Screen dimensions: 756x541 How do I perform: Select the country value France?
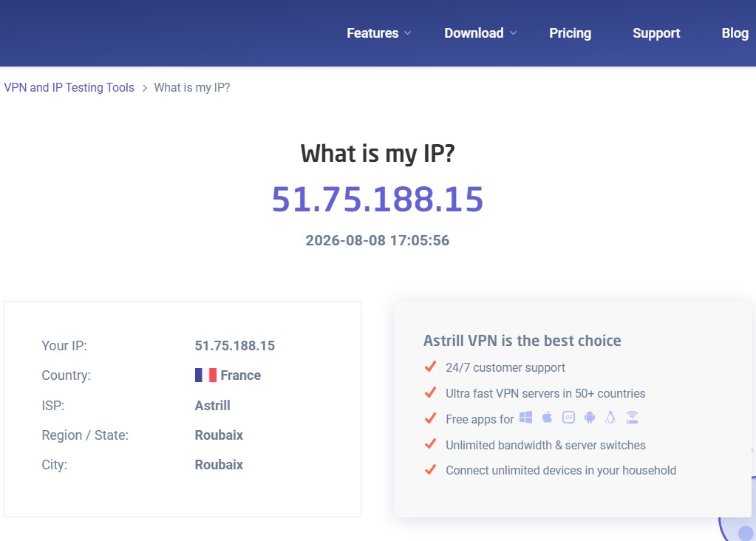pyautogui.click(x=241, y=375)
